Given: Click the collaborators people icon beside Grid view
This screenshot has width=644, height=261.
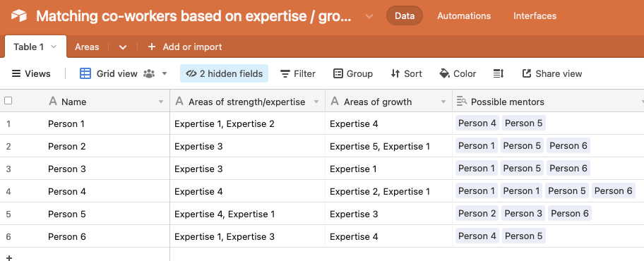Looking at the screenshot, I should [149, 74].
